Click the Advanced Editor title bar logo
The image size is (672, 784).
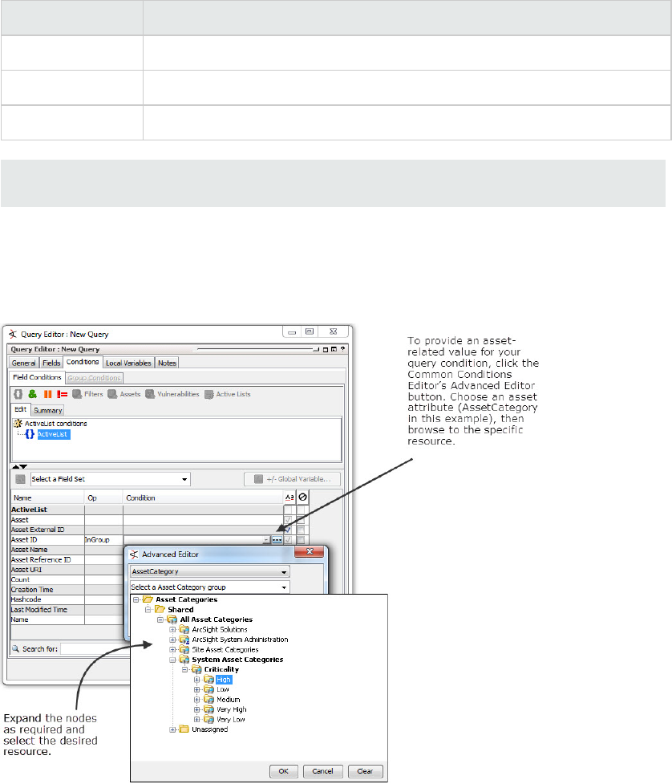click(x=134, y=554)
